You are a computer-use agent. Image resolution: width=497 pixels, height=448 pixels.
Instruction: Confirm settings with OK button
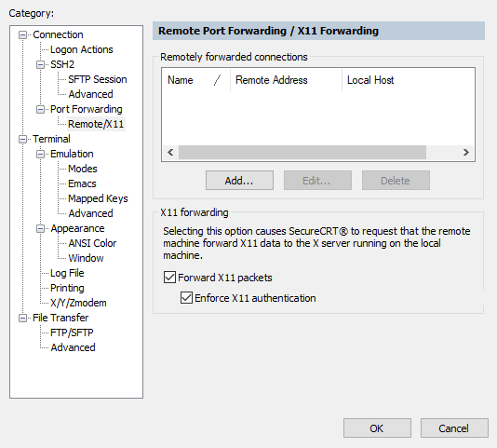[377, 428]
